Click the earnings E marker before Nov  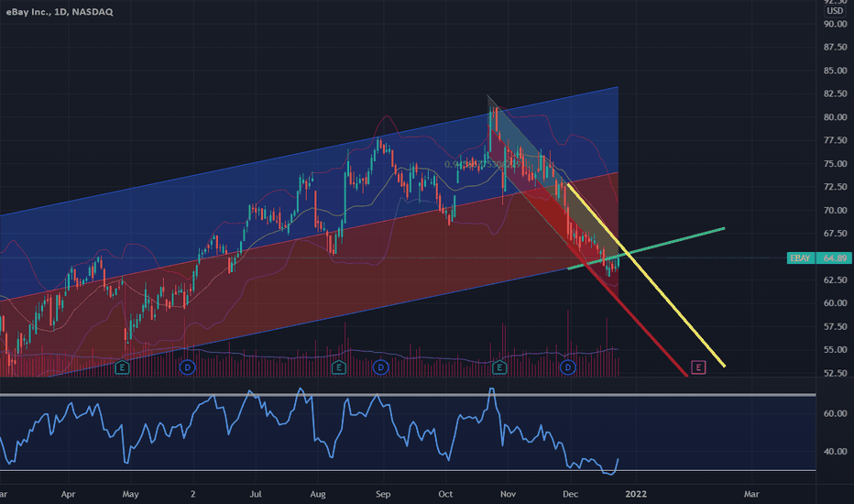[499, 367]
